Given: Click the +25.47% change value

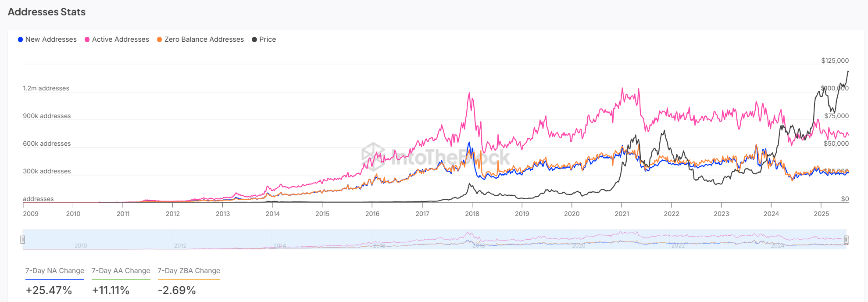Looking at the screenshot, I should click(49, 290).
